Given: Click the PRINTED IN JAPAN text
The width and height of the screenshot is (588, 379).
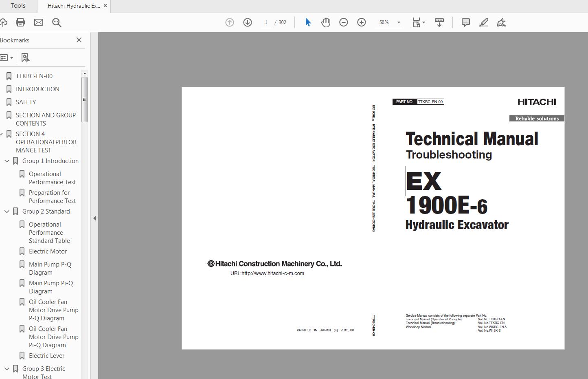Looking at the screenshot, I should coord(325,330).
